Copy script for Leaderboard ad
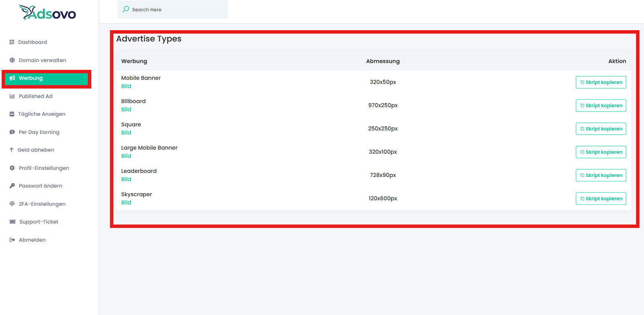Image resolution: width=644 pixels, height=315 pixels. [601, 175]
